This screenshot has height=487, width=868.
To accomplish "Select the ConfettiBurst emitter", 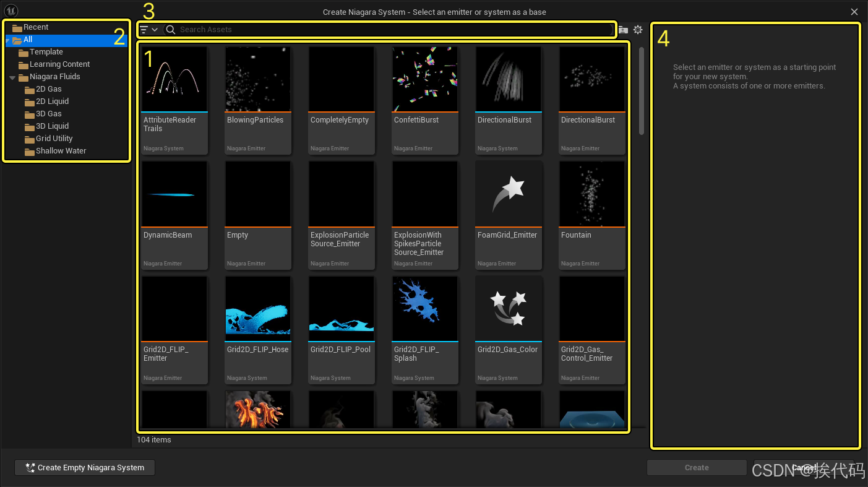I will click(x=425, y=100).
